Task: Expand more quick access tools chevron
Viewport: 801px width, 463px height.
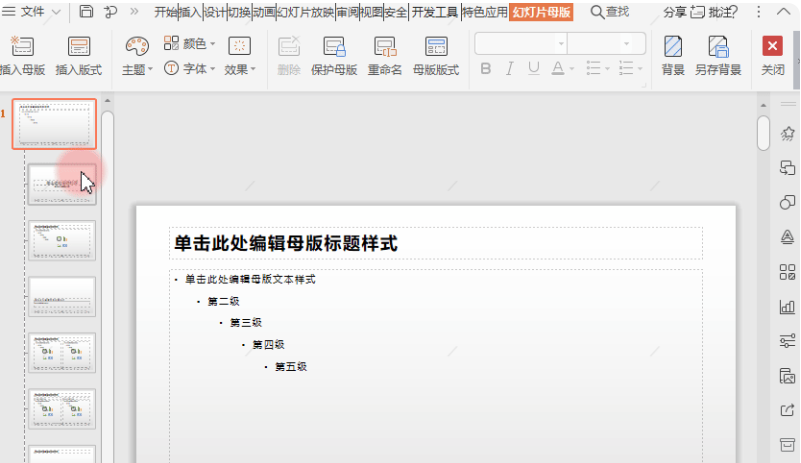Action: coord(134,11)
